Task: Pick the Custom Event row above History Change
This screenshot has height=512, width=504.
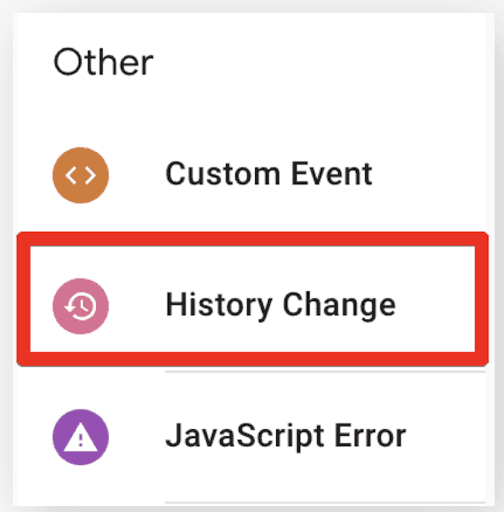Action: point(252,175)
